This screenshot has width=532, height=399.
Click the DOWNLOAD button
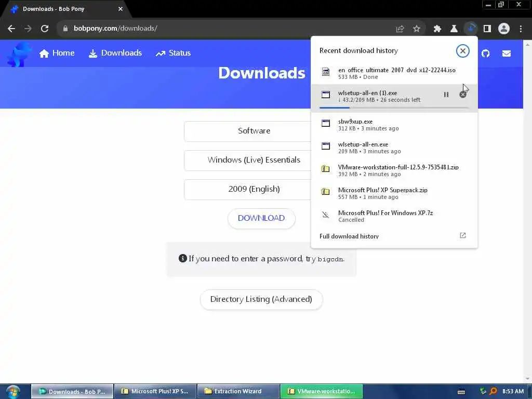coord(261,218)
